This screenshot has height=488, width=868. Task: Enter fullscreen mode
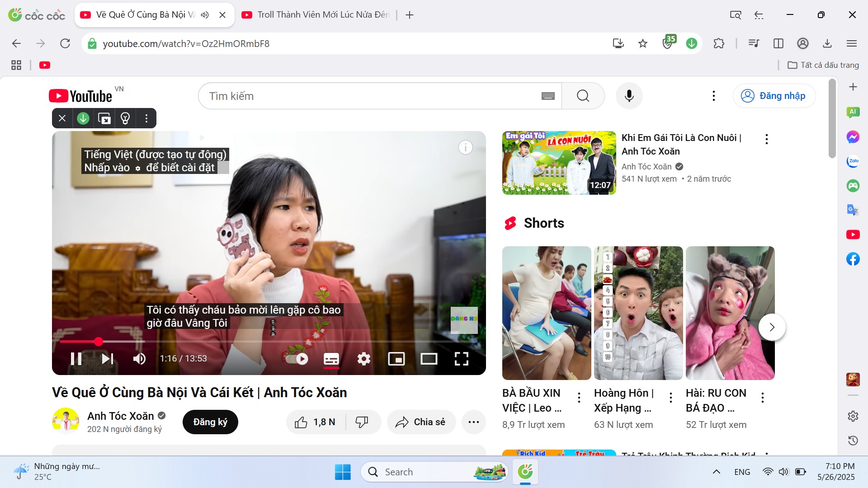pyautogui.click(x=461, y=359)
